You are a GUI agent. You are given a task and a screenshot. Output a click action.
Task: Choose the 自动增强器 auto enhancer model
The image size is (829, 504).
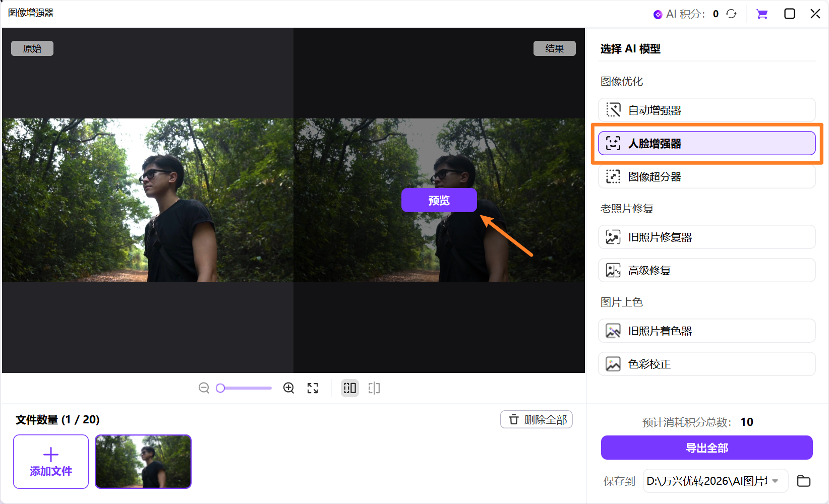706,110
